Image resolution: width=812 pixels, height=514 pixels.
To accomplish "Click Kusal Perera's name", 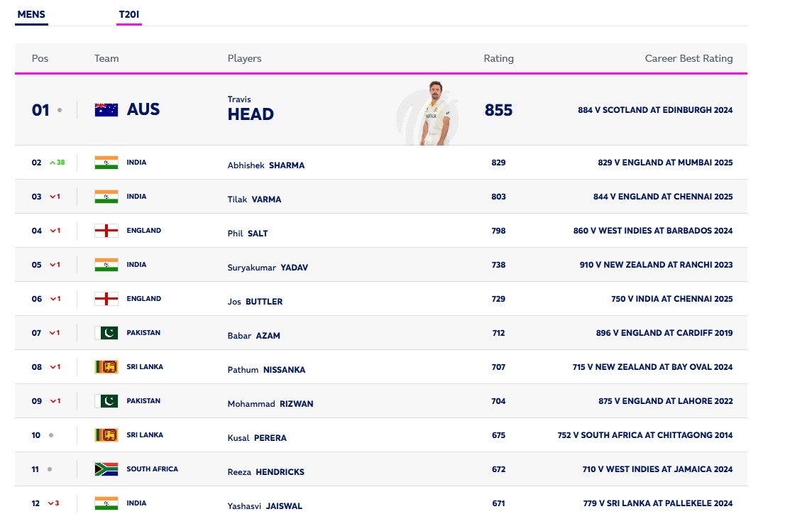I will (x=257, y=438).
